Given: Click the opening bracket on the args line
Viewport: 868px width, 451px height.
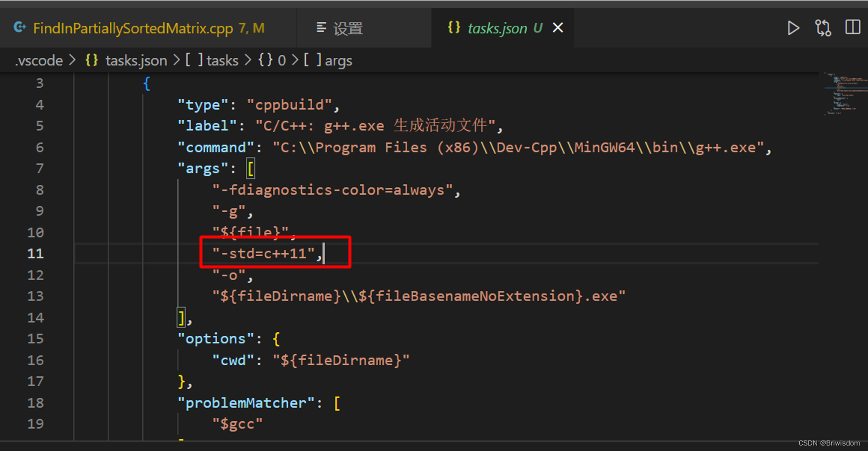Looking at the screenshot, I should tap(250, 168).
